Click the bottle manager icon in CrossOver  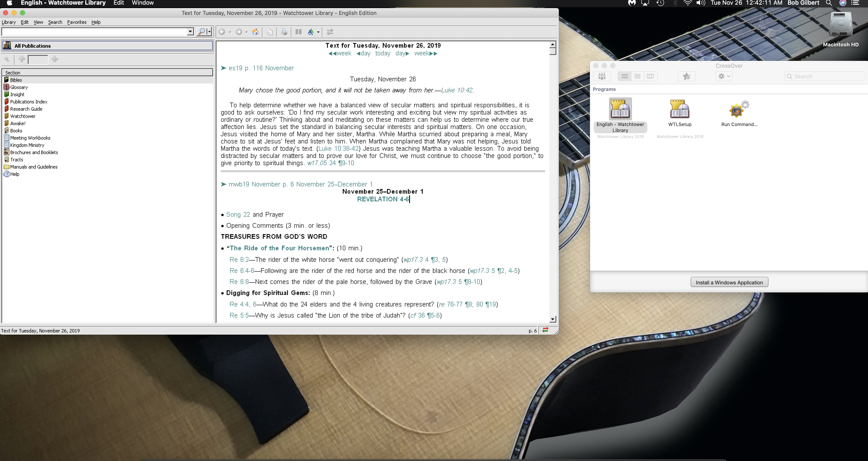pos(602,76)
